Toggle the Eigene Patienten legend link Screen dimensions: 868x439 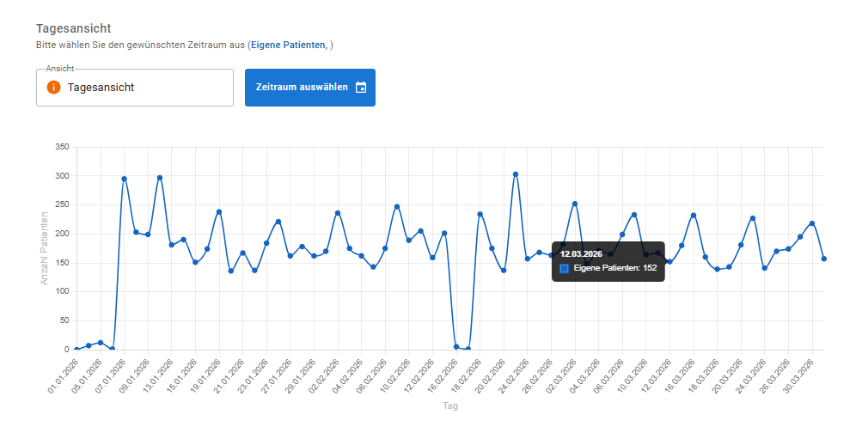pos(289,45)
